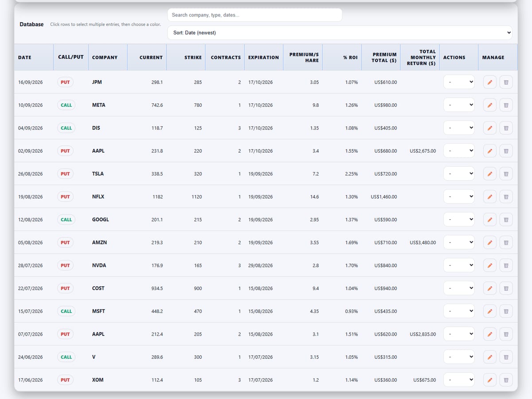Viewport: 532px width, 399px height.
Task: Click the STRIKE column header
Action: (186, 57)
